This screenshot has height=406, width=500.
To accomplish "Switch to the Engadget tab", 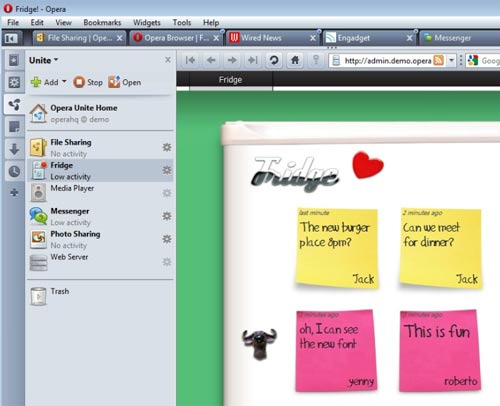I will (x=369, y=38).
